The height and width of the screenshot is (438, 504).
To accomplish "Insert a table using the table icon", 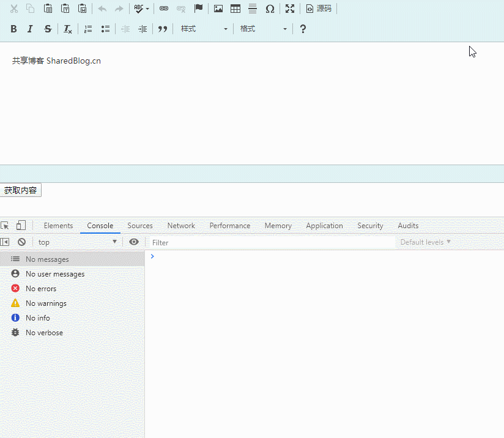I will 235,9.
